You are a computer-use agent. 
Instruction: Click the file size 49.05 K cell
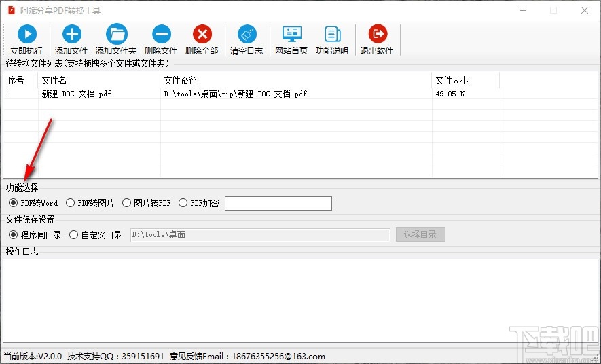[450, 94]
